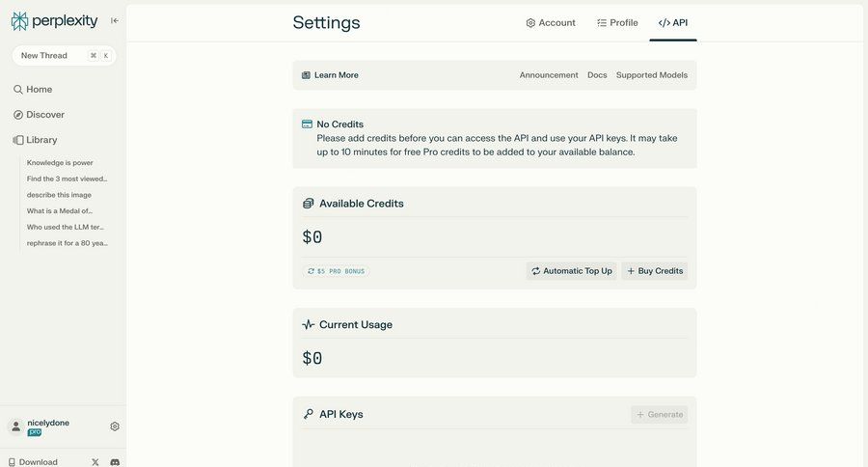Start a New Thread
Viewport: 868px width, 467px height.
[x=65, y=55]
